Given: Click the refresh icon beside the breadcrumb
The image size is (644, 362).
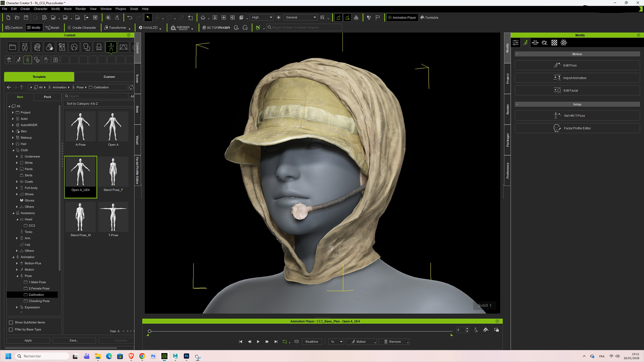Looking at the screenshot, I should click(x=131, y=87).
